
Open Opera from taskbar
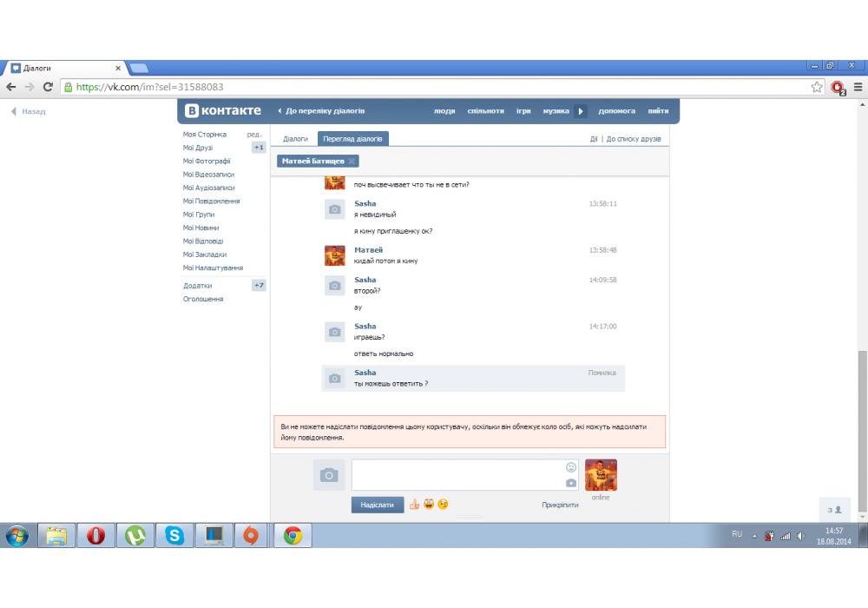point(95,535)
